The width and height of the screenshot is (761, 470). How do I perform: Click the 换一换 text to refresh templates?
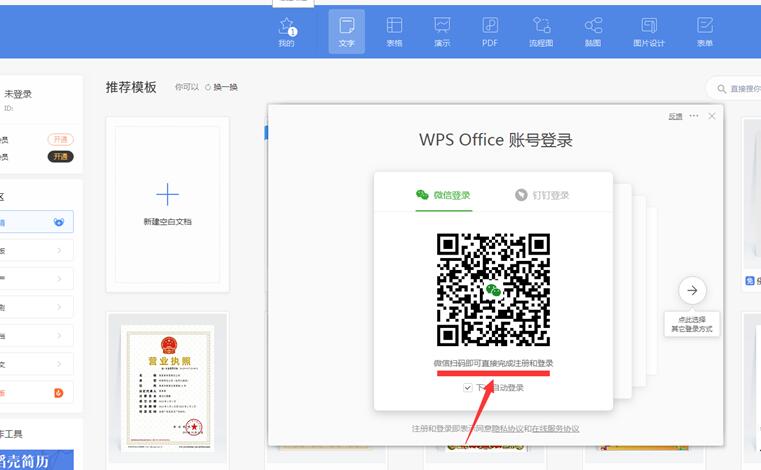226,87
